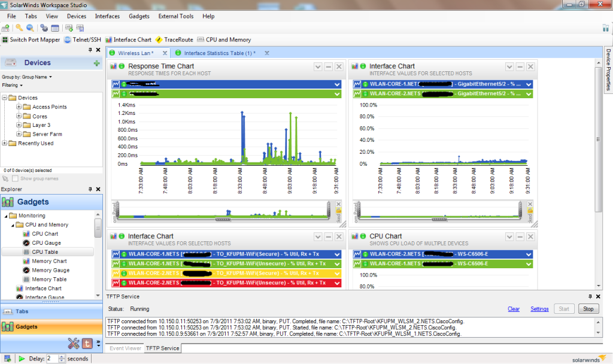613x364 pixels.
Task: Expand the Cores folder
Action: point(19,116)
